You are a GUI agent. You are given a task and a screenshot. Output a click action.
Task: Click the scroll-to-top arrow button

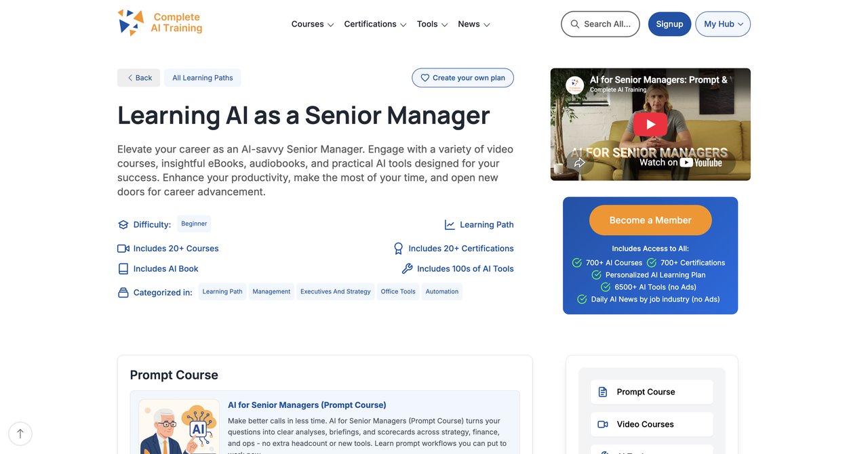click(x=20, y=434)
